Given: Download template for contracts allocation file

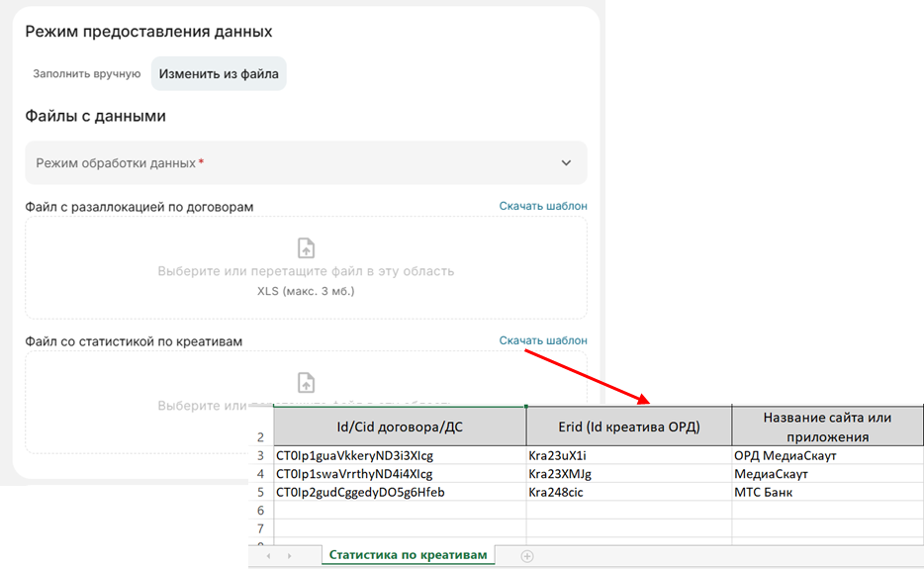Looking at the screenshot, I should (542, 206).
